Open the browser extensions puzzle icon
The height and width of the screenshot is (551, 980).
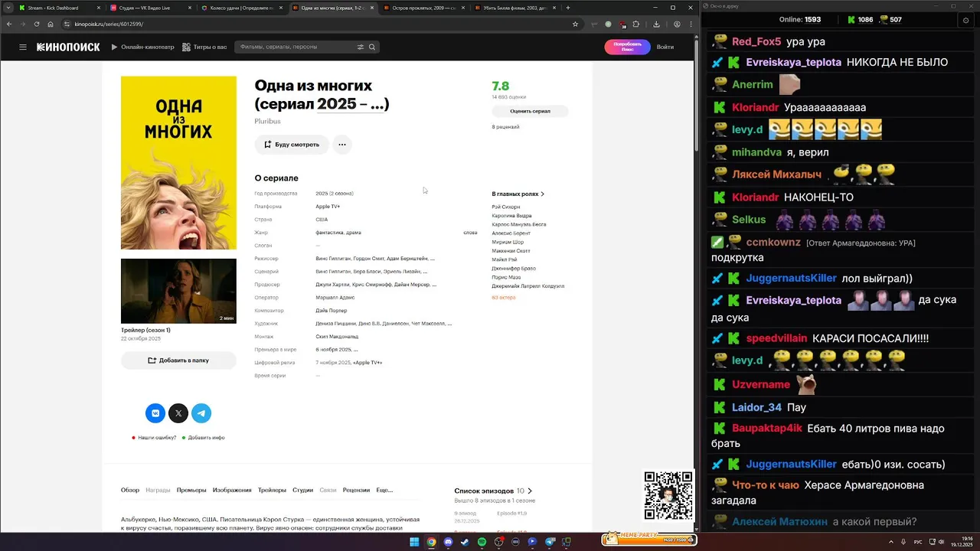(635, 24)
